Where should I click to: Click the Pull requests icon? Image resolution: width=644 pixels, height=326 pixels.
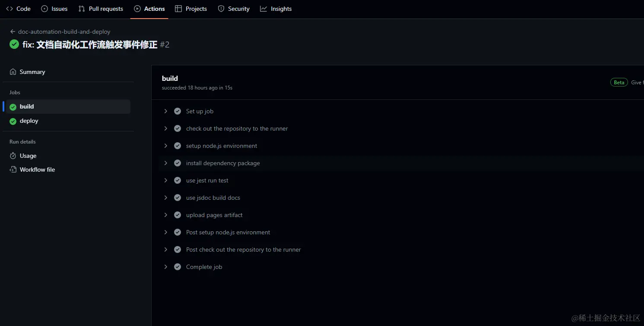pos(82,9)
